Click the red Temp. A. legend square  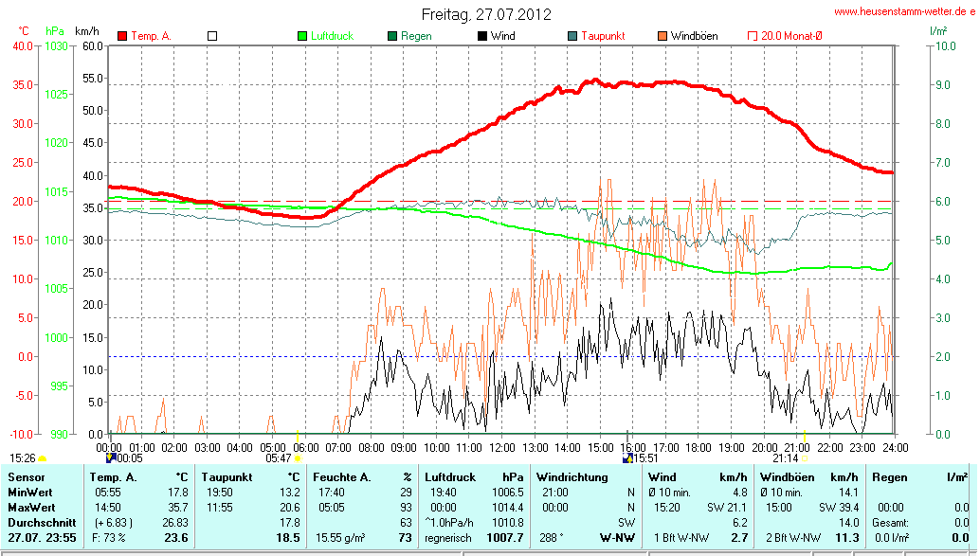coord(122,36)
